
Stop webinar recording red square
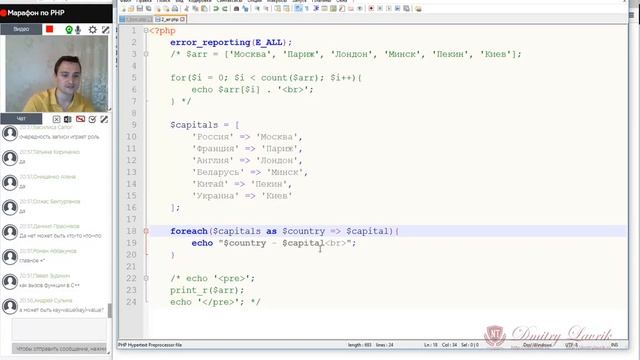pos(49,29)
